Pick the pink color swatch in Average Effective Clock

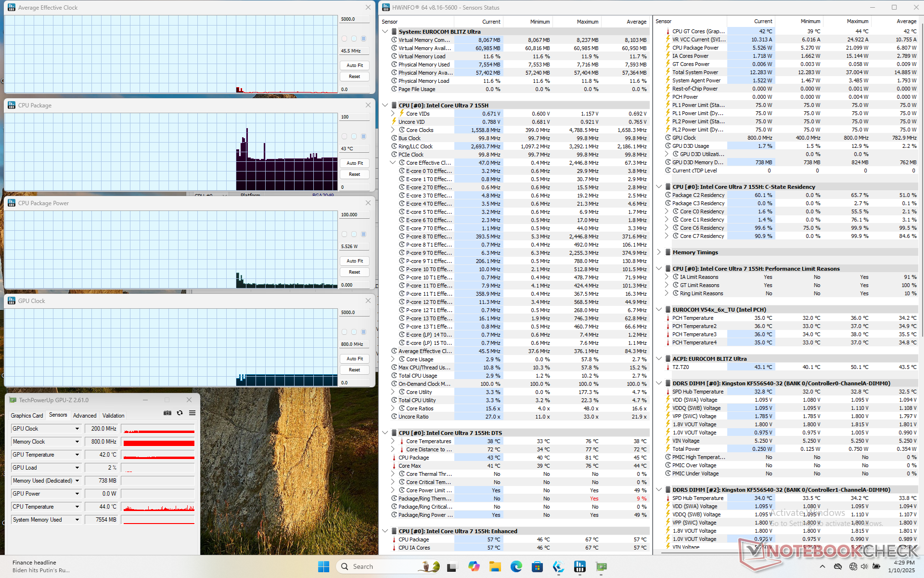[344, 39]
